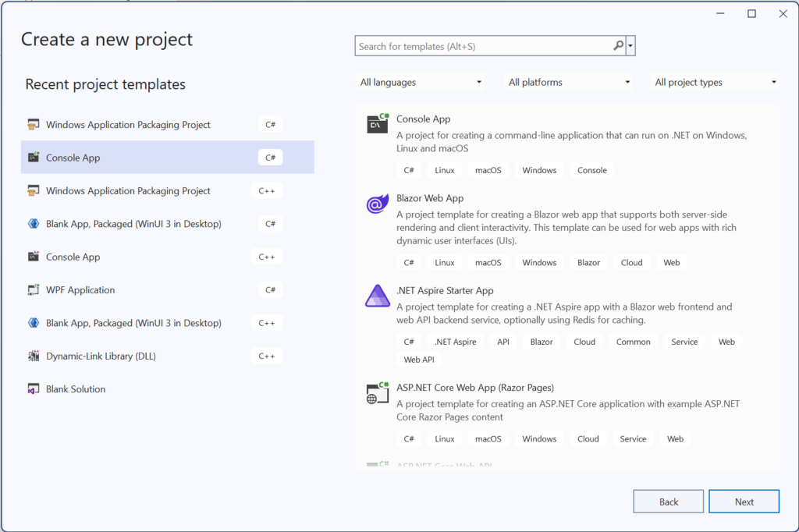
Task: Click the Back button
Action: click(x=669, y=502)
